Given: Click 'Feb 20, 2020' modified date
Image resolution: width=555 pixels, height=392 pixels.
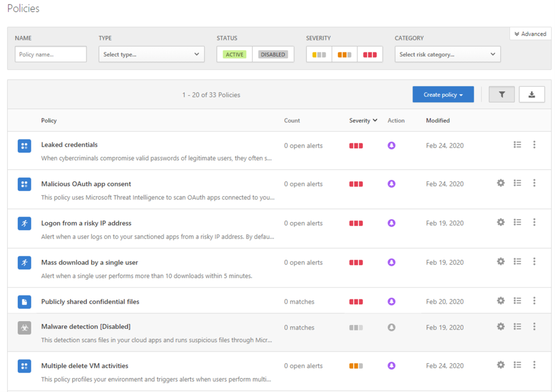Looking at the screenshot, I should (445, 302).
